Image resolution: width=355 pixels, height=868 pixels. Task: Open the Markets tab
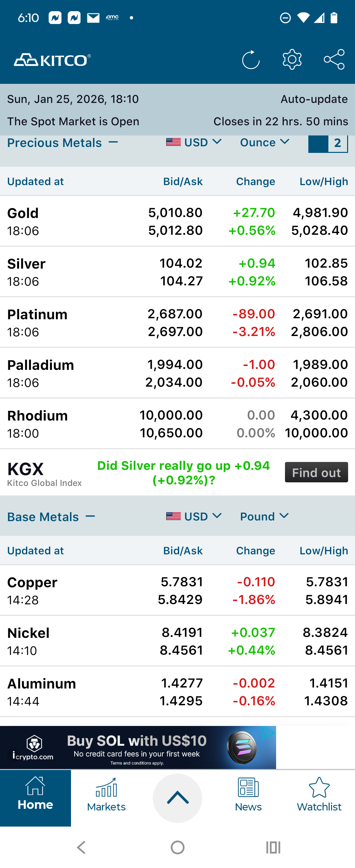click(x=106, y=797)
